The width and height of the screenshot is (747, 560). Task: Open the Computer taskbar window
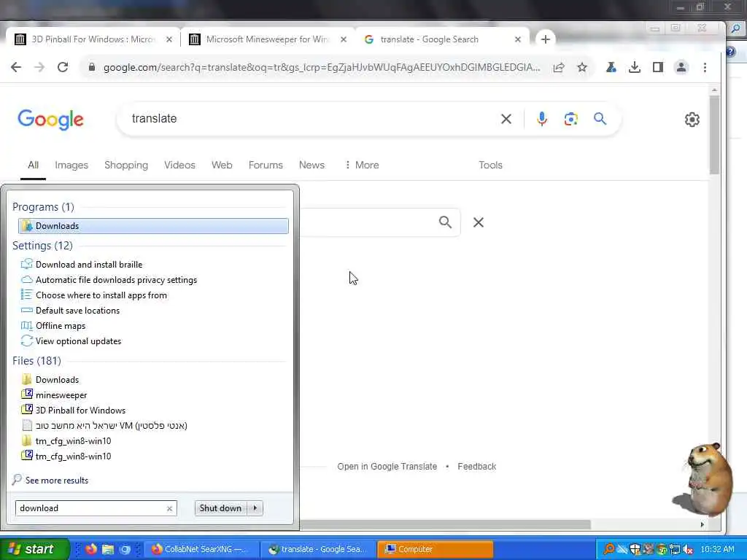pos(435,549)
